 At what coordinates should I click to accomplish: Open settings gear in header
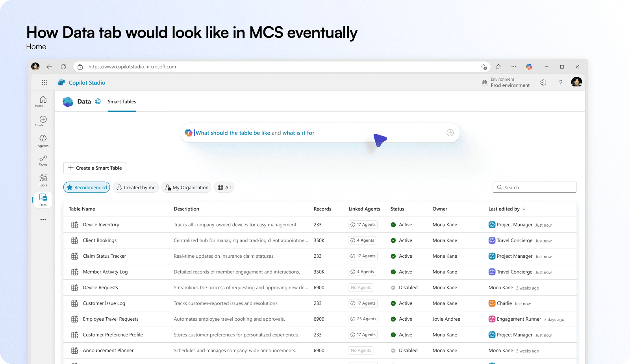[x=543, y=83]
